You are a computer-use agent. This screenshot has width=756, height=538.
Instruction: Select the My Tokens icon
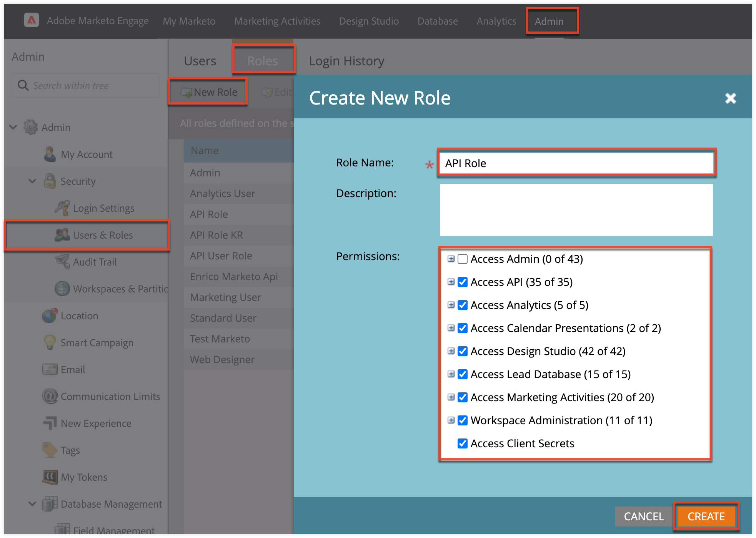tap(50, 477)
